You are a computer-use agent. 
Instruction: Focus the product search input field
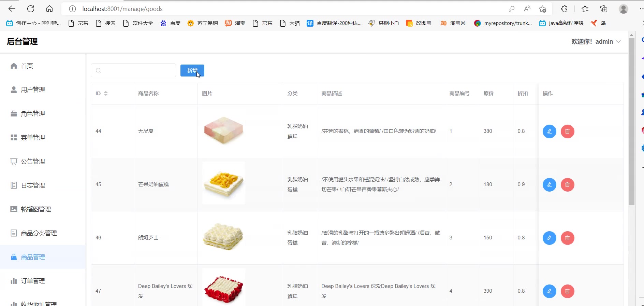point(133,70)
